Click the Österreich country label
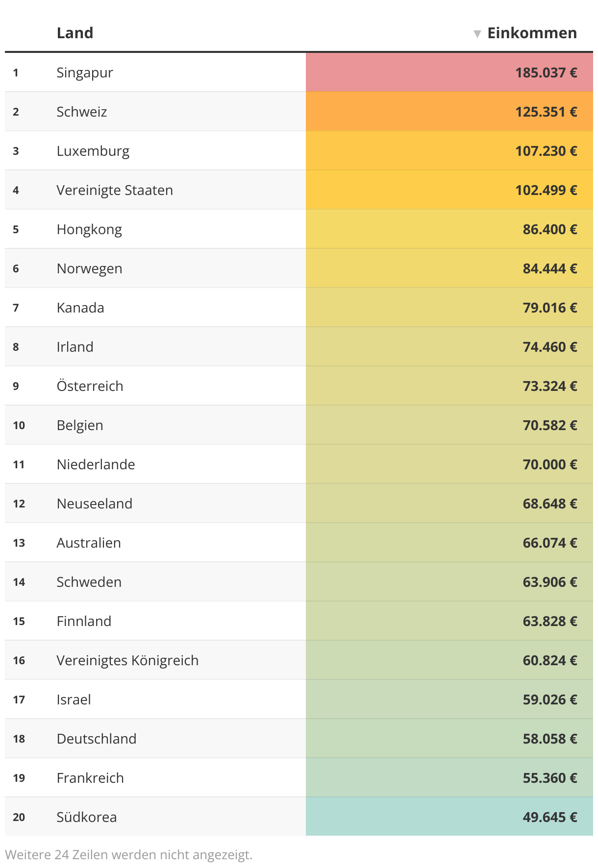Viewport: 598px width, 868px height. (x=90, y=386)
